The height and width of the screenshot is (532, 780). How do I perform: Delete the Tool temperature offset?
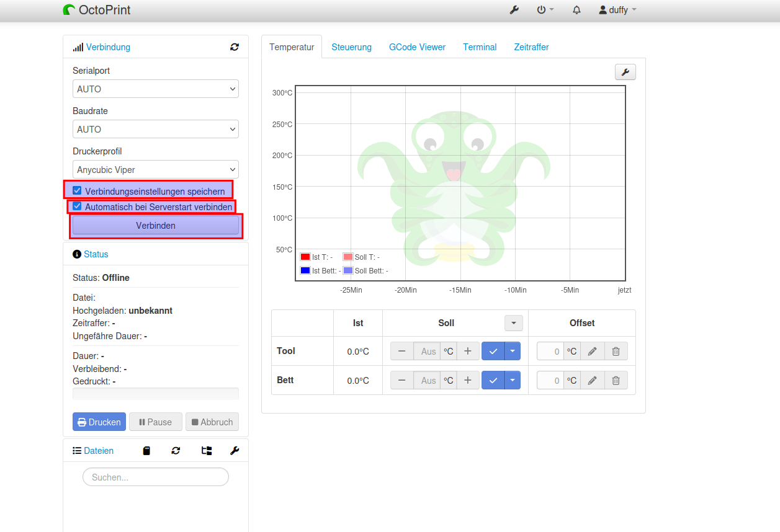click(x=616, y=351)
